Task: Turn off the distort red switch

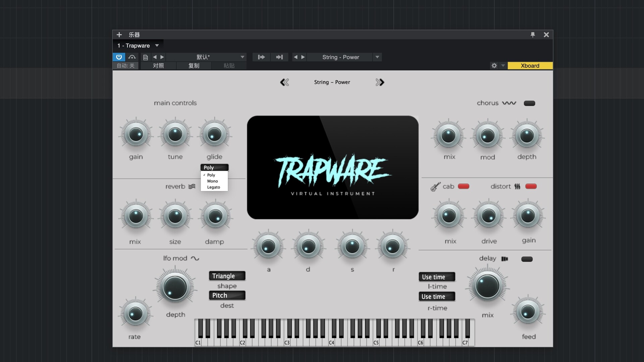Action: [x=531, y=186]
